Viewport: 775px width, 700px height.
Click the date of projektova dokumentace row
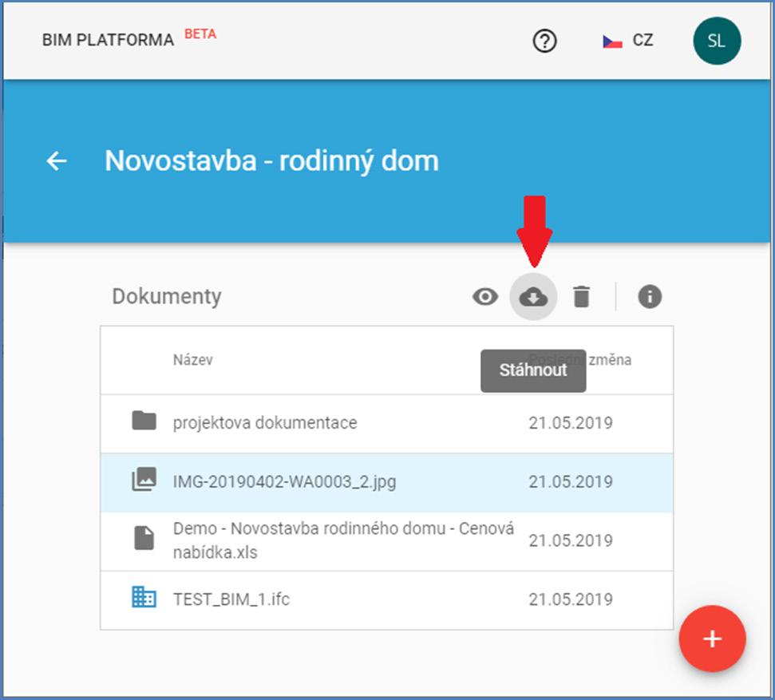click(x=571, y=423)
